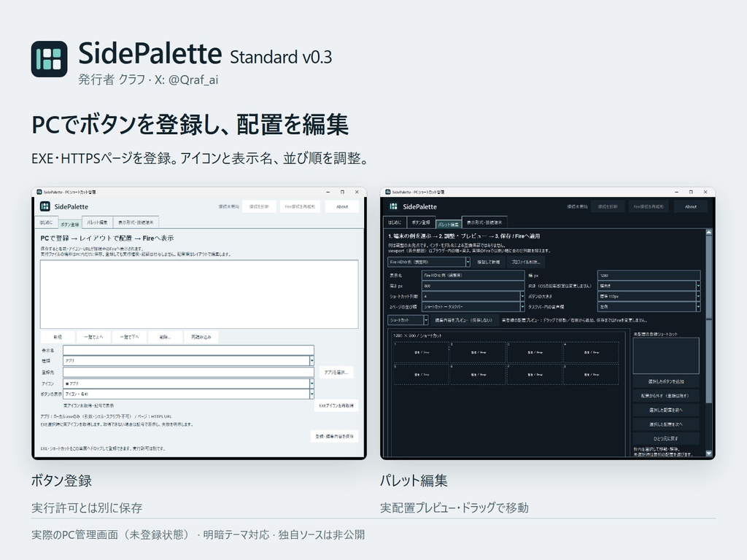Screen dimensions: 747x560
Task: Open 表示形式・接続端末 tab in the light window
Action: (136, 222)
